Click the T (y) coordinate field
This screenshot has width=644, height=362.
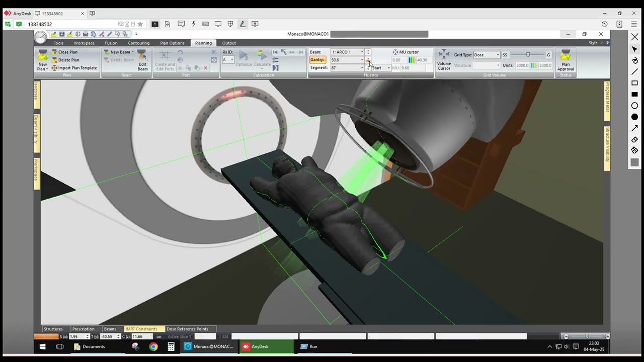coord(109,336)
